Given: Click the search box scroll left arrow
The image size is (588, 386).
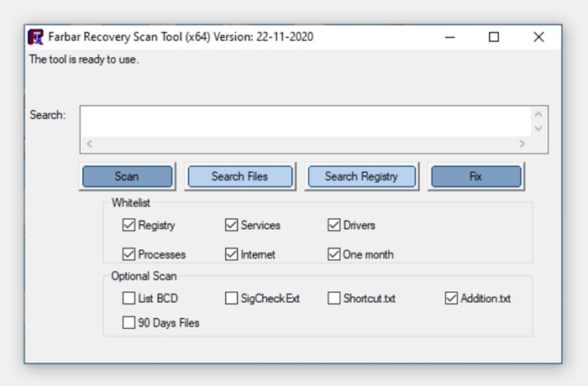Looking at the screenshot, I should coord(89,143).
